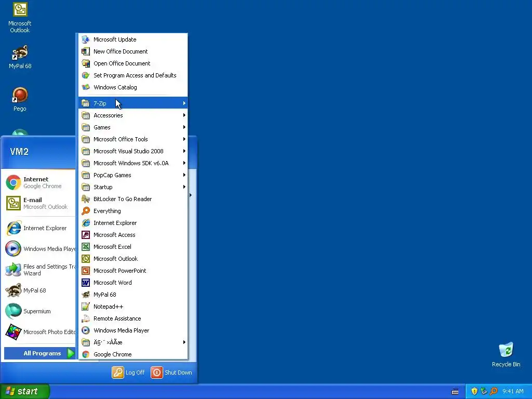The height and width of the screenshot is (399, 532).
Task: Click the New Office Document icon
Action: click(x=86, y=51)
